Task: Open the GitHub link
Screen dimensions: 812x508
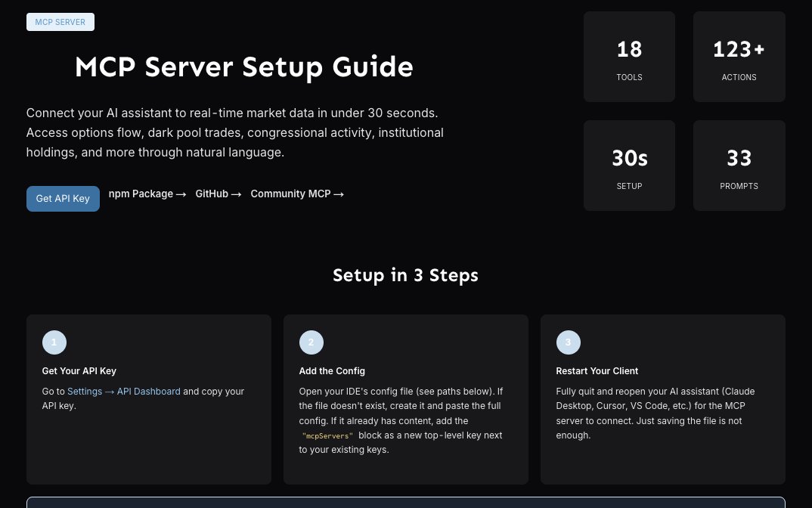Action: click(218, 194)
